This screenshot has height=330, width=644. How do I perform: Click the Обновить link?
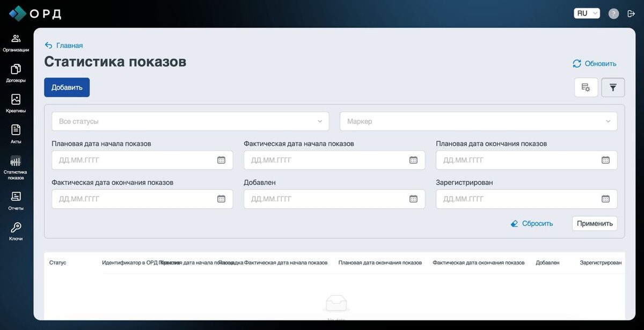point(601,63)
